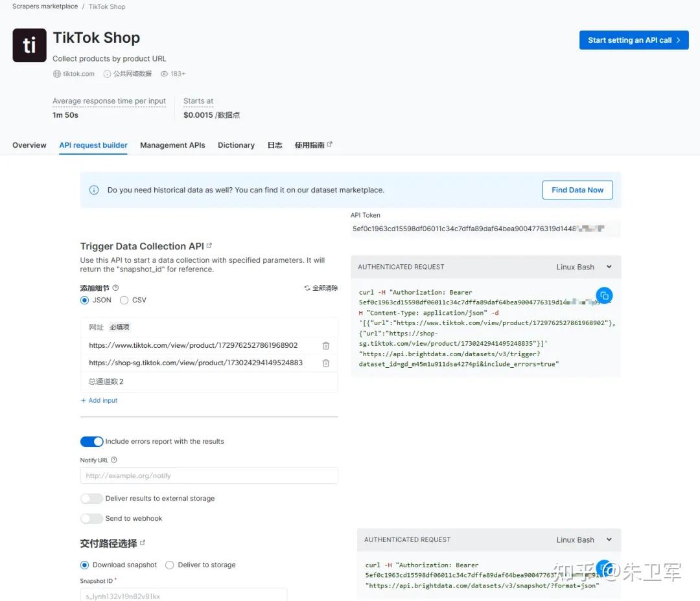Click the Find Data Now button

tap(577, 190)
